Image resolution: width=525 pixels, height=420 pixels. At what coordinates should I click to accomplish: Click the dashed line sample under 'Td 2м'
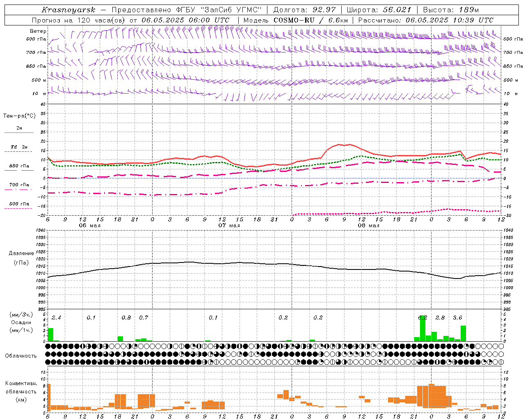pyautogui.click(x=19, y=151)
